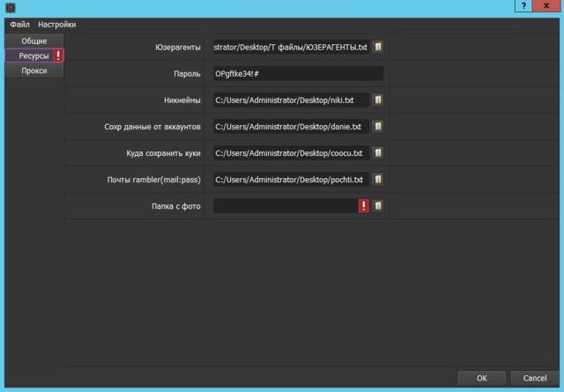Viewport: 564px width, 392px height.
Task: Open the Файл menu
Action: point(19,25)
